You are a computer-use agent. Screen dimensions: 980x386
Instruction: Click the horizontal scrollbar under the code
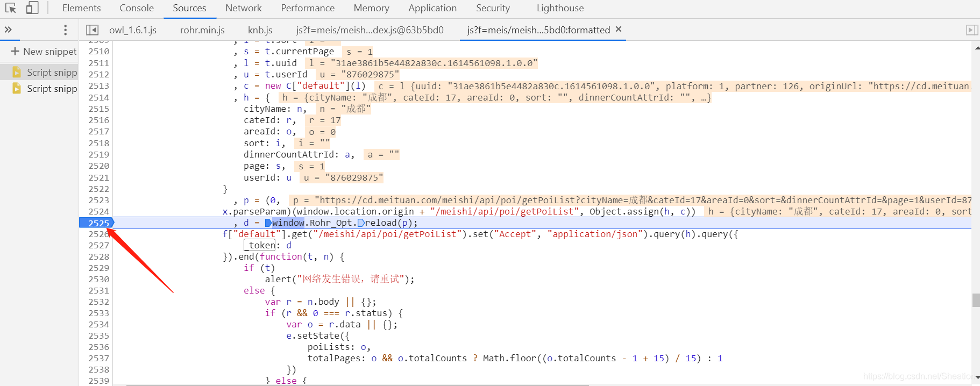[x=358, y=385]
